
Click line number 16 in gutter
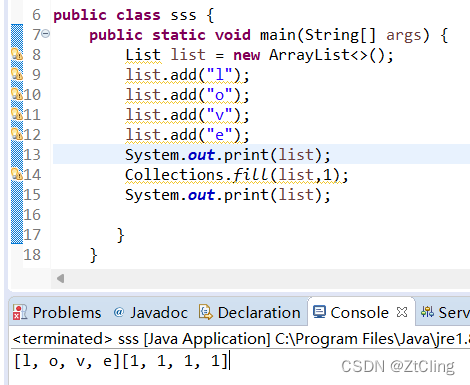pos(32,215)
